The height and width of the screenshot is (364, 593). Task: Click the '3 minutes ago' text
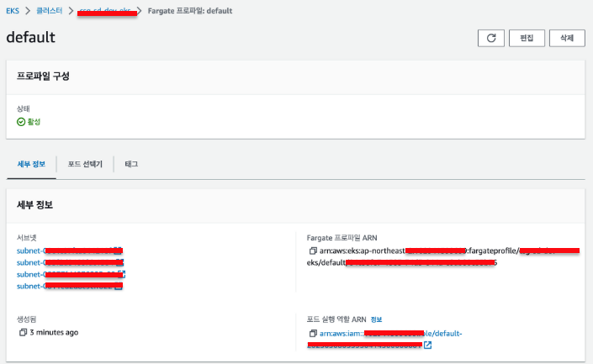[54, 332]
